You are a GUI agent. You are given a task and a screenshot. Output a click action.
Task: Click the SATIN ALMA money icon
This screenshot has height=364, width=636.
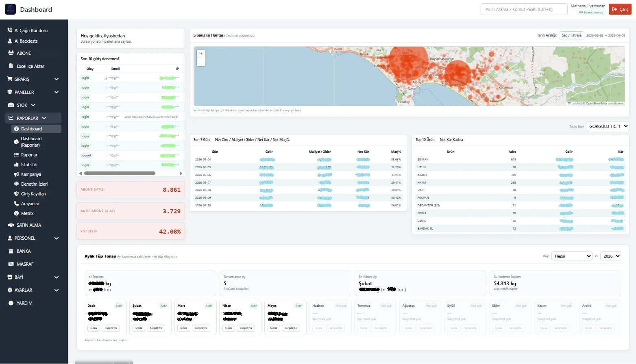11,225
